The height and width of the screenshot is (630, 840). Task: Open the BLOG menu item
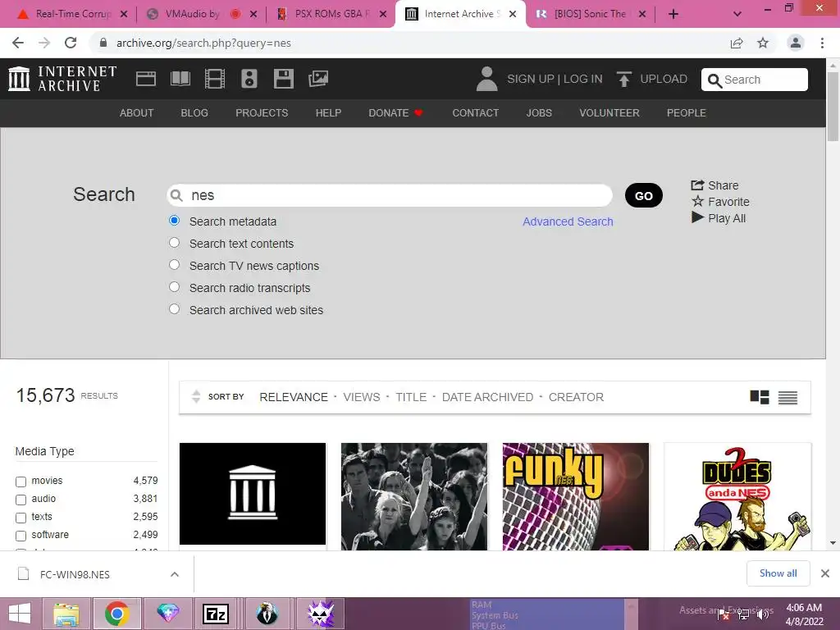194,113
